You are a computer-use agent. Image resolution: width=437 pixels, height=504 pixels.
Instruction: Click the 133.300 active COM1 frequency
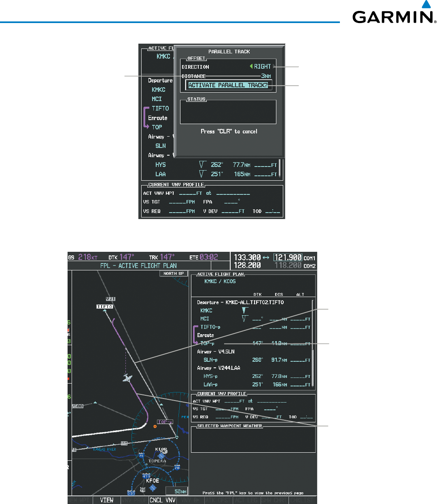(247, 257)
